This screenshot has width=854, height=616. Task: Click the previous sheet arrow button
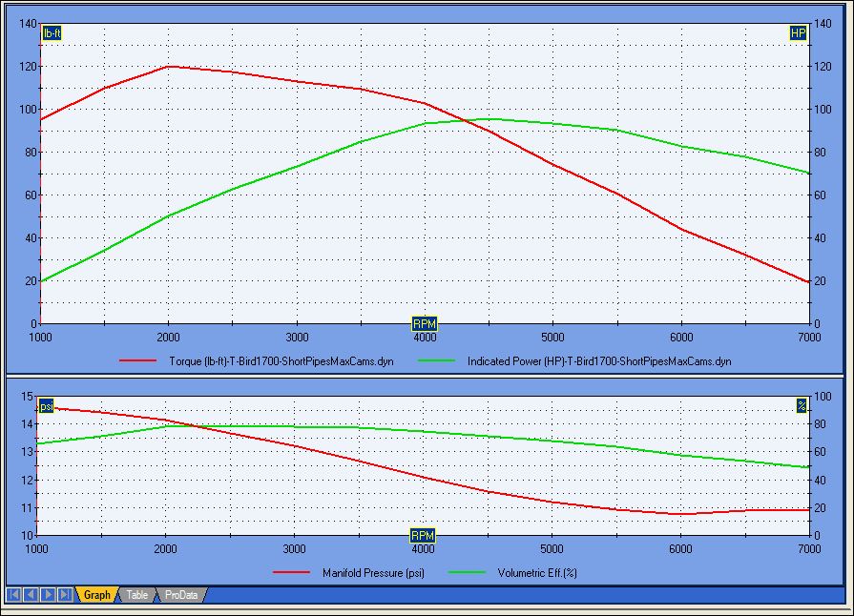(x=31, y=595)
